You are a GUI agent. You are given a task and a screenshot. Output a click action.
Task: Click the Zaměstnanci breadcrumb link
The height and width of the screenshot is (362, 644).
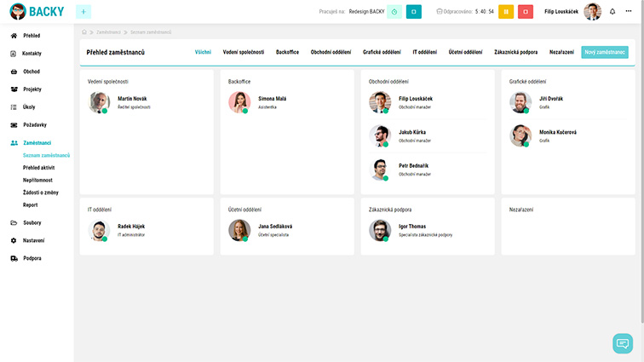107,32
